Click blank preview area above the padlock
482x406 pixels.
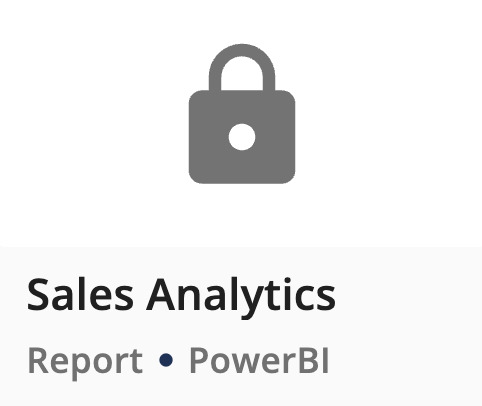click(x=242, y=22)
